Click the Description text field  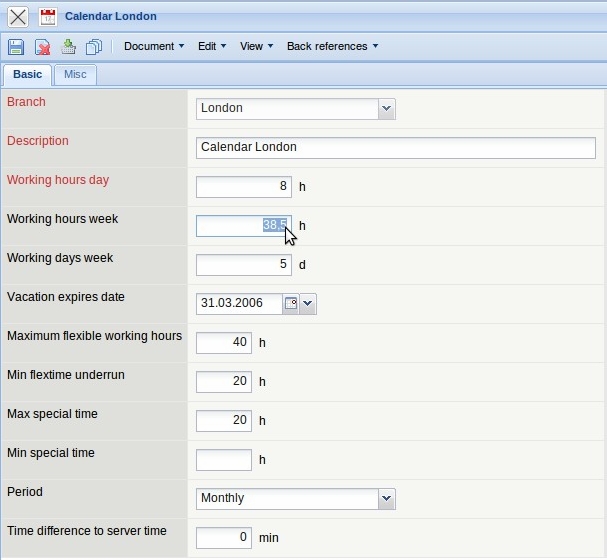tap(395, 148)
